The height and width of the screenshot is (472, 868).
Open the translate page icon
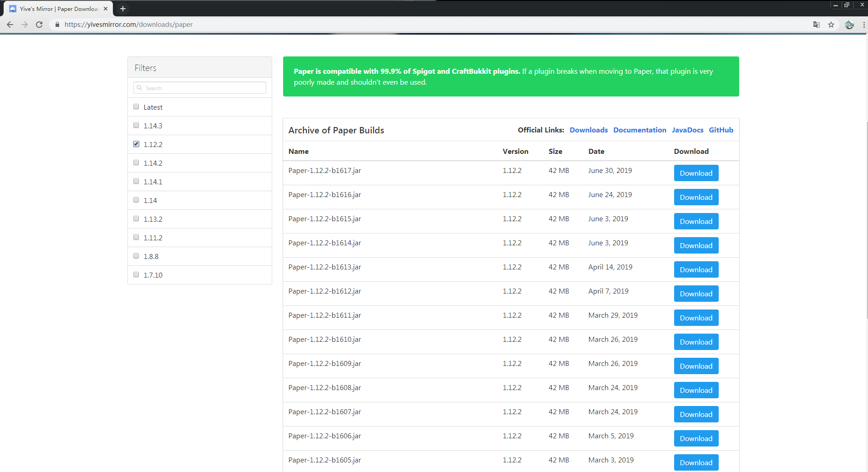(x=817, y=25)
